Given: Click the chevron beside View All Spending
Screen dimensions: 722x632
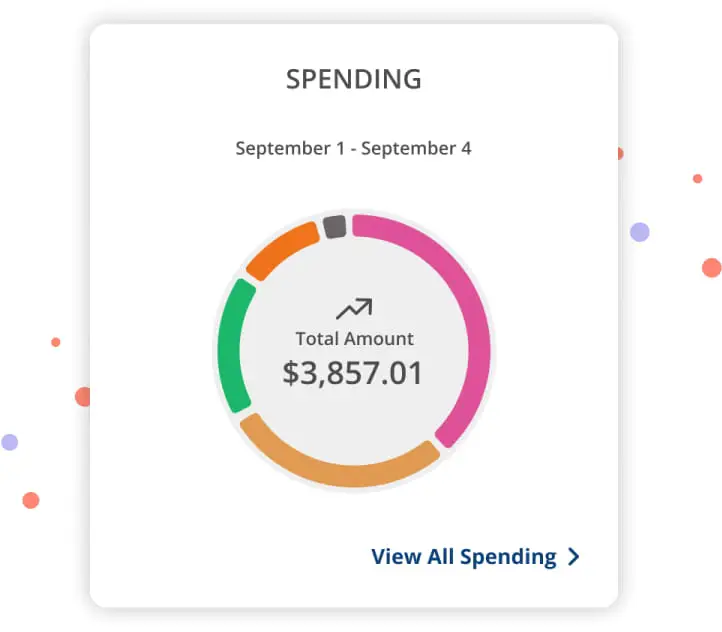Looking at the screenshot, I should point(573,557).
